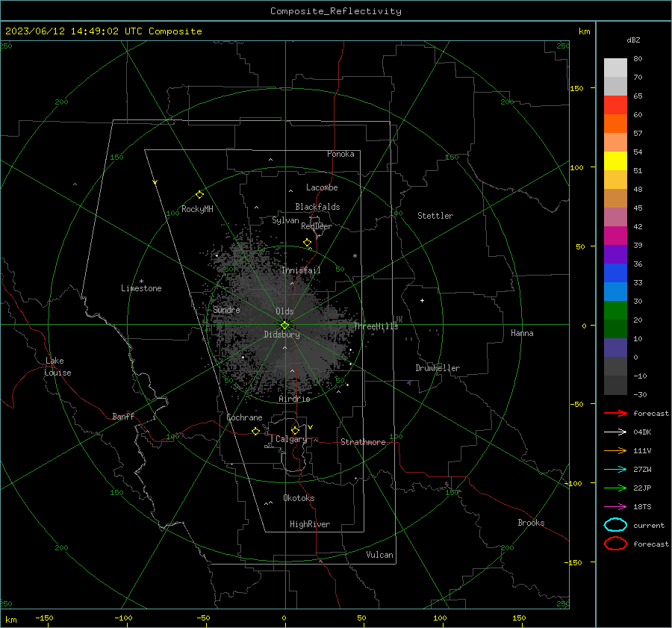The image size is (672, 628).
Task: Click the yellow diamond marker near RedDeer
Action: (x=308, y=243)
